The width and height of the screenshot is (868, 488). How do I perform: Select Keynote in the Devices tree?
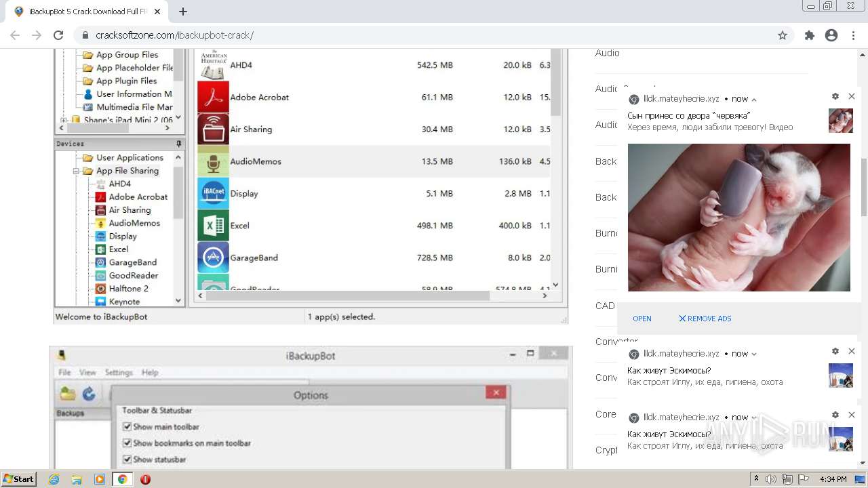coord(124,302)
